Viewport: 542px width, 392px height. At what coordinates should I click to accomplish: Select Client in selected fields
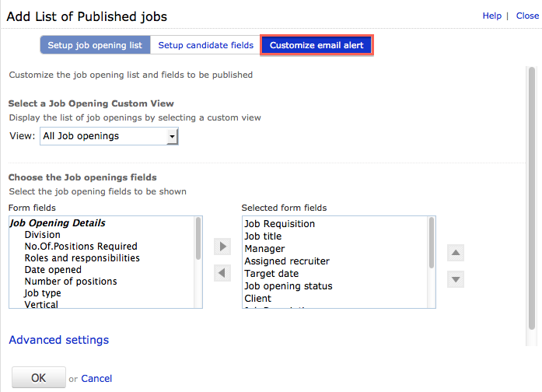(258, 299)
